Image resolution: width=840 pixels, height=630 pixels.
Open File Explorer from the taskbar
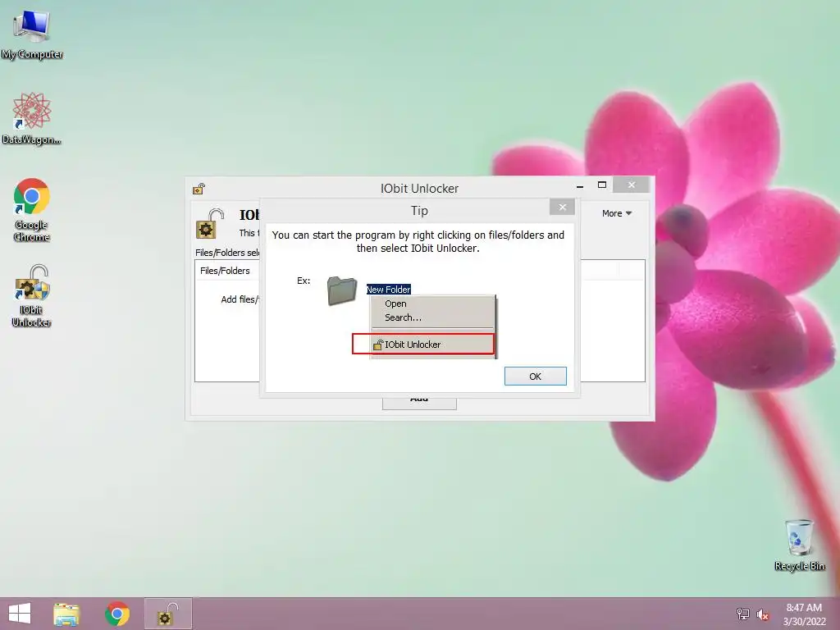[x=66, y=614]
